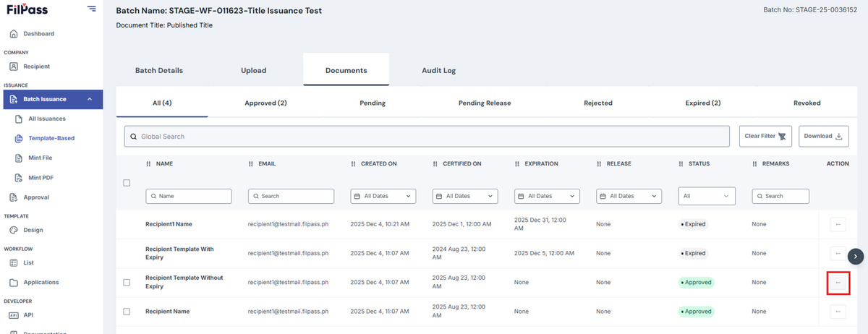868x334 pixels.
Task: Collapse the Batch Issuance menu
Action: tap(53, 99)
